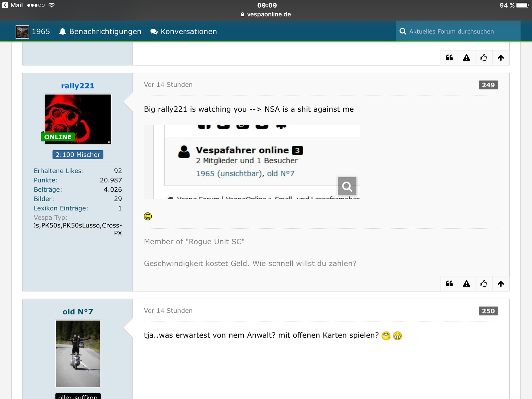This screenshot has height=399, width=532.
Task: Jump to page top from rally221's post footer
Action: (501, 284)
